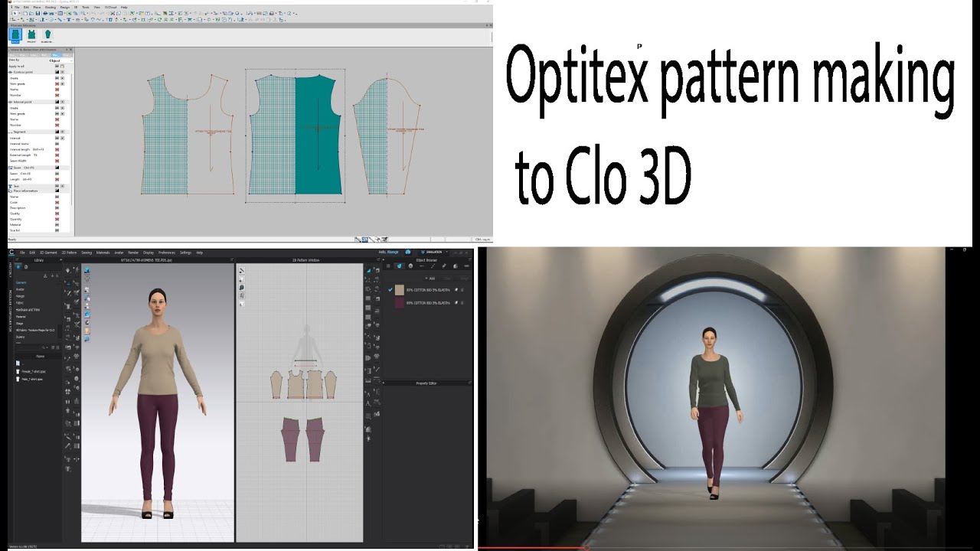Toggle visibility of Quality row
The width and height of the screenshot is (980, 551).
(57, 214)
